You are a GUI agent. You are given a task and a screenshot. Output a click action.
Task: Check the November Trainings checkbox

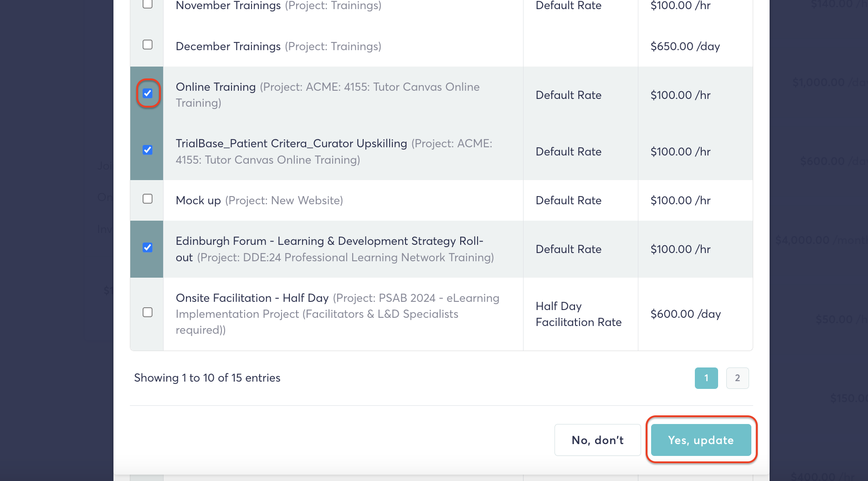148,4
